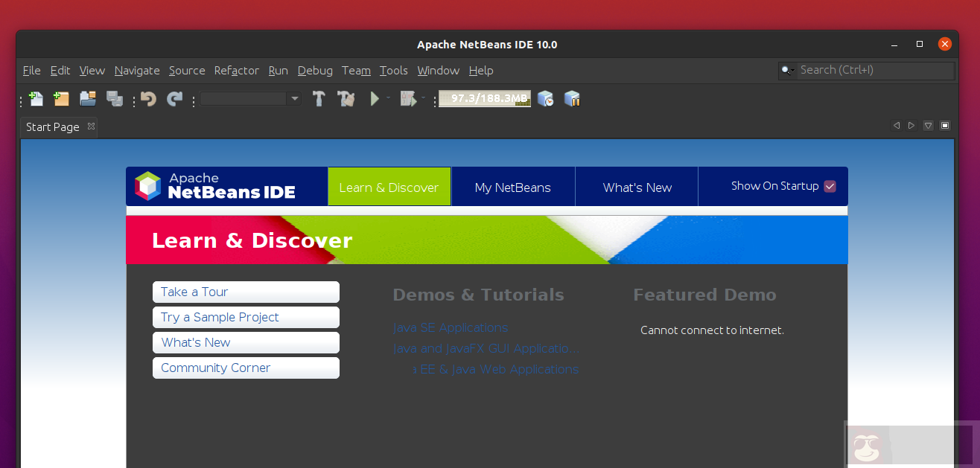Open the opened documents list arrow

pyautogui.click(x=928, y=125)
